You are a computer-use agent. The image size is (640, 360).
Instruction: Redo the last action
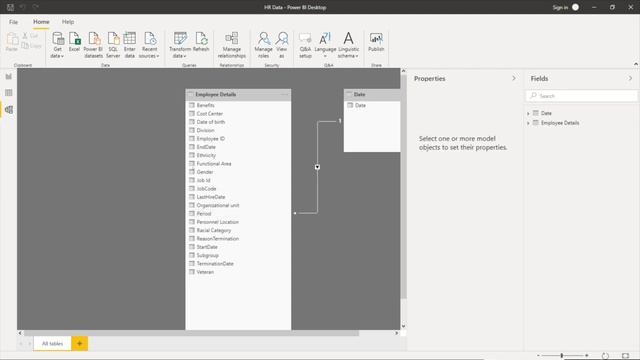(x=36, y=7)
